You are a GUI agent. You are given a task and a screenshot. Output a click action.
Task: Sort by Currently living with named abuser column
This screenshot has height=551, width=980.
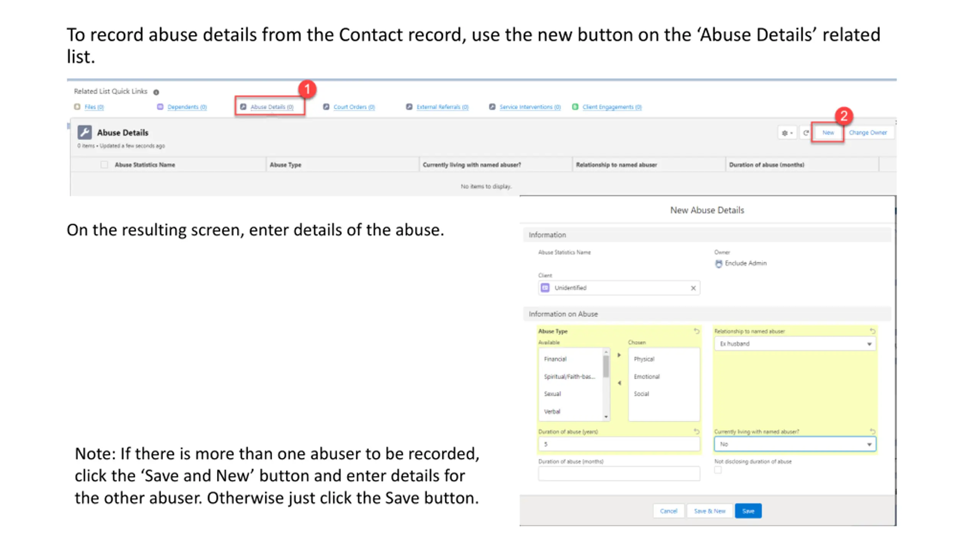click(472, 165)
